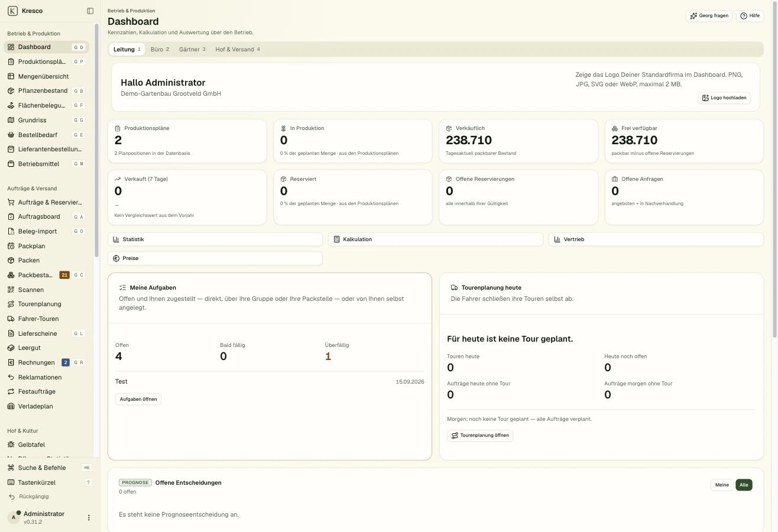Open the Hilfe help button

750,16
